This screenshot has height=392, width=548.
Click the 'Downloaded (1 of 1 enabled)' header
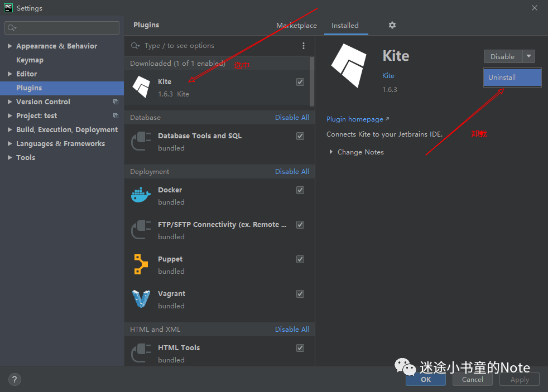[x=177, y=64]
